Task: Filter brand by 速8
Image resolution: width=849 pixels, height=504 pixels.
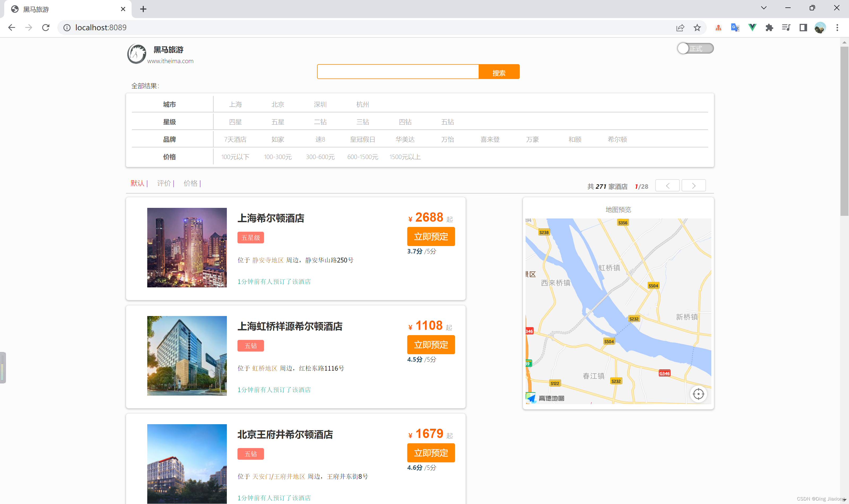Action: pyautogui.click(x=320, y=139)
